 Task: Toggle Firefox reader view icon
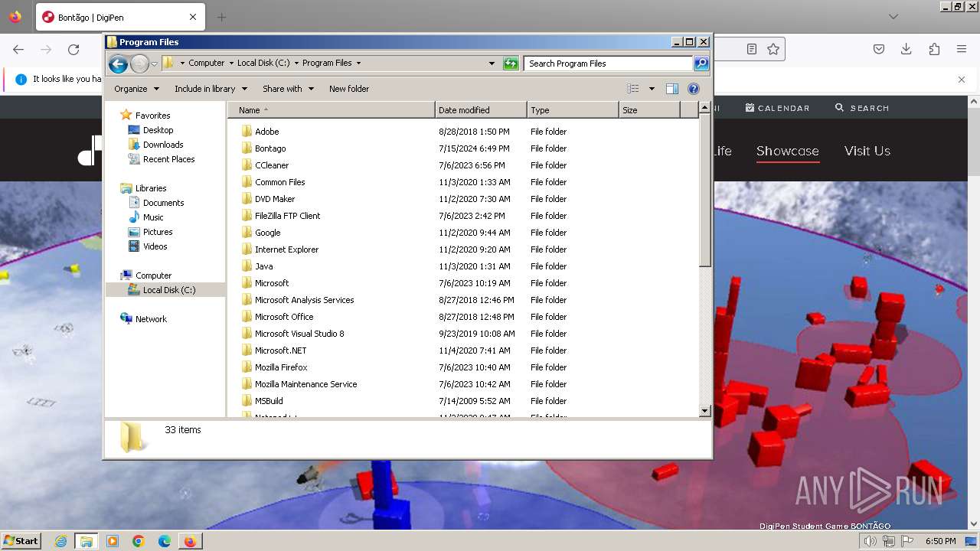click(752, 49)
